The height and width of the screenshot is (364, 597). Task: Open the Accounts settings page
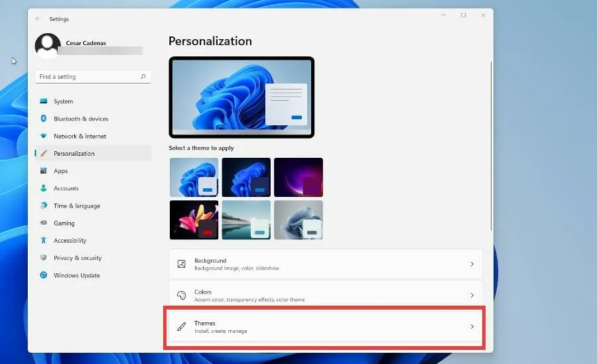click(x=66, y=188)
